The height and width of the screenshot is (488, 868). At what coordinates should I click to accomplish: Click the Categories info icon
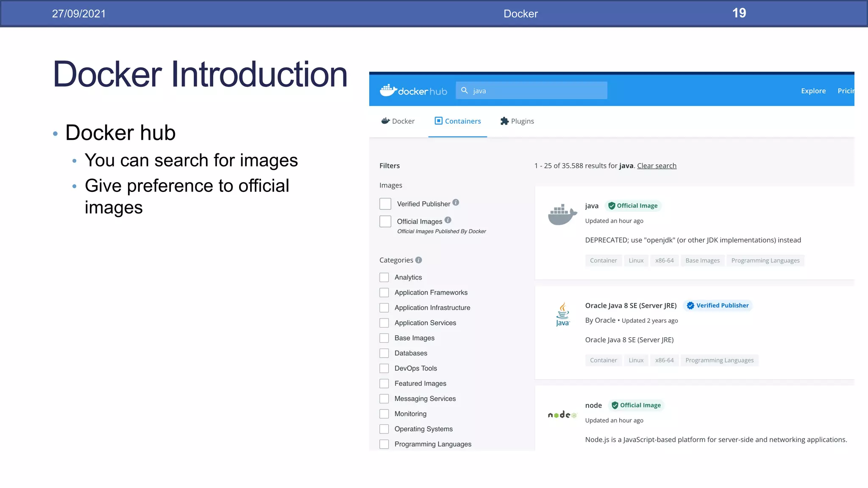(418, 260)
